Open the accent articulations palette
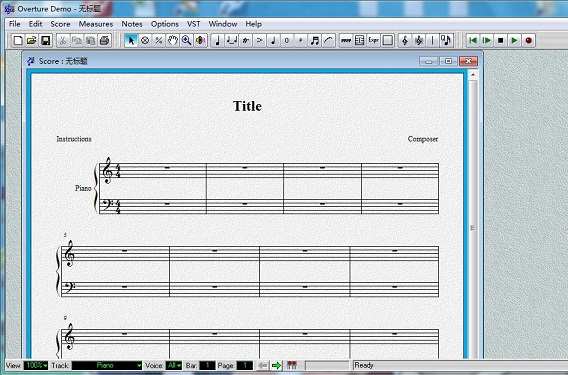 259,40
